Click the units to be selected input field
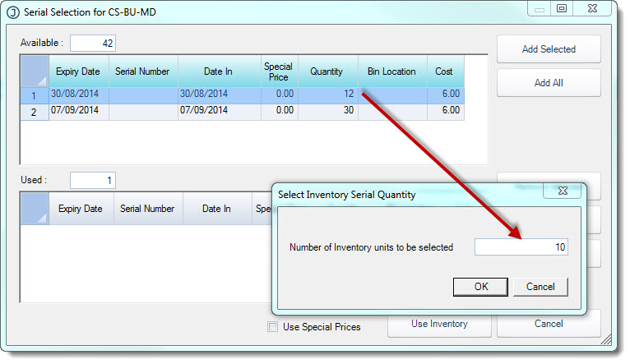 (521, 247)
